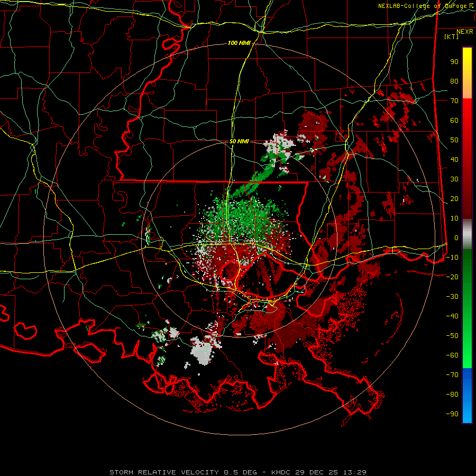476x476 pixels.
Task: Click the -40 value on the velocity scale
Action: pos(452,316)
